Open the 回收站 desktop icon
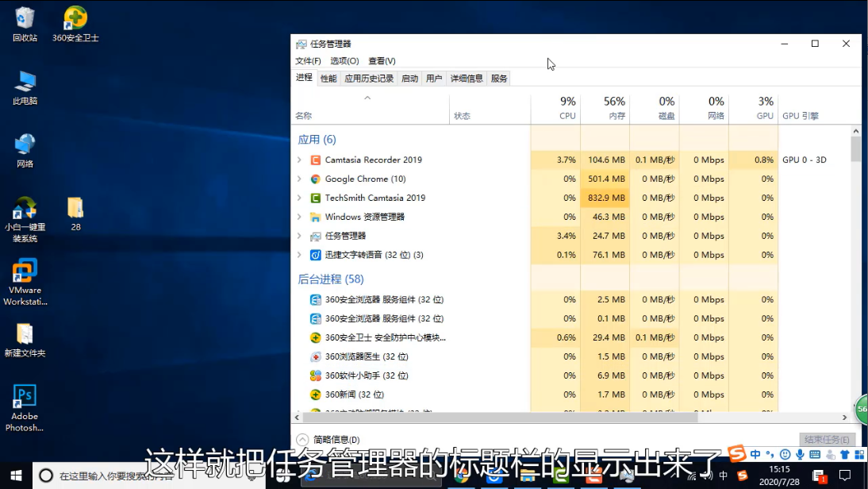The width and height of the screenshot is (868, 489). coord(25,23)
